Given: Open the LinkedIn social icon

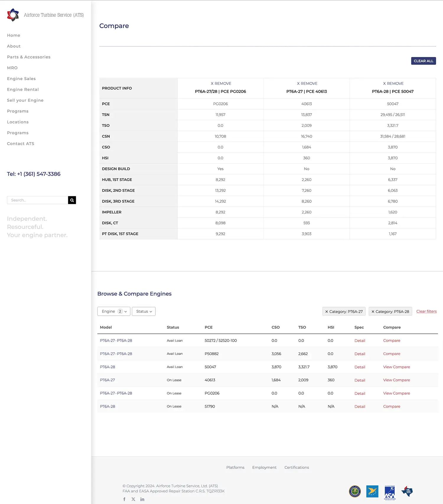Looking at the screenshot, I should point(142,499).
